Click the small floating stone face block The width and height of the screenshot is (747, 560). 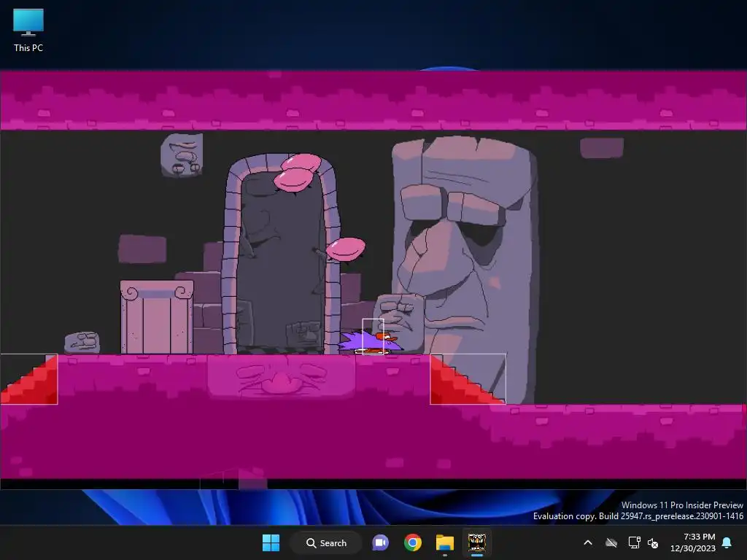tap(182, 155)
